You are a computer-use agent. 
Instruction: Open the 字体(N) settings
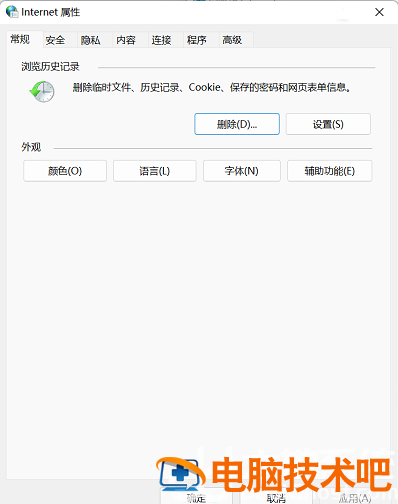click(242, 171)
